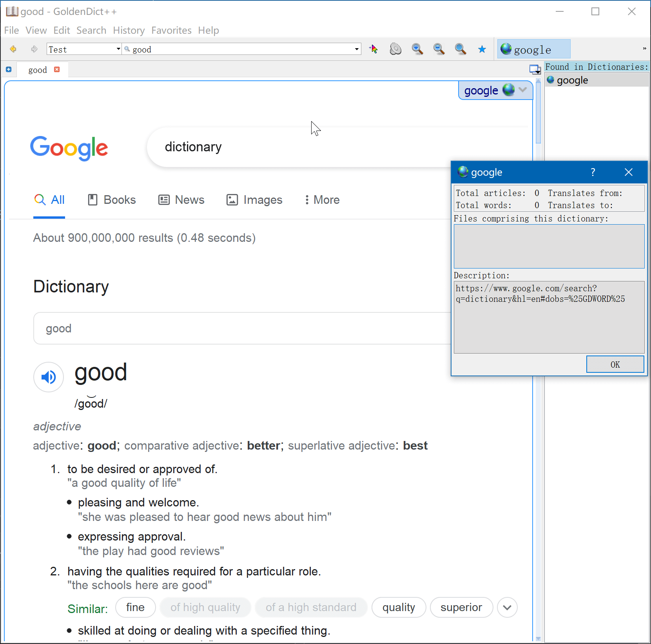Collapse the google article header chevron
Viewport: 651px width, 644px height.
(x=522, y=90)
